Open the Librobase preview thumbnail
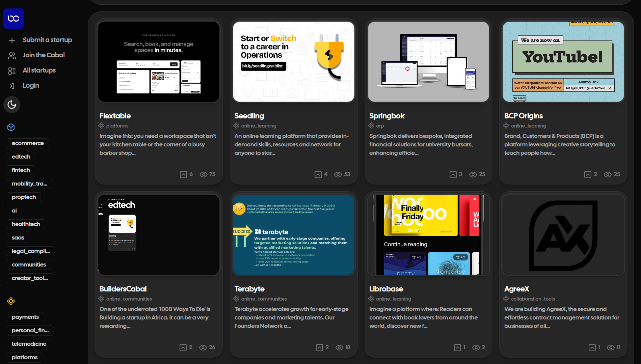Viewport: 641px width, 364px height. pos(428,235)
